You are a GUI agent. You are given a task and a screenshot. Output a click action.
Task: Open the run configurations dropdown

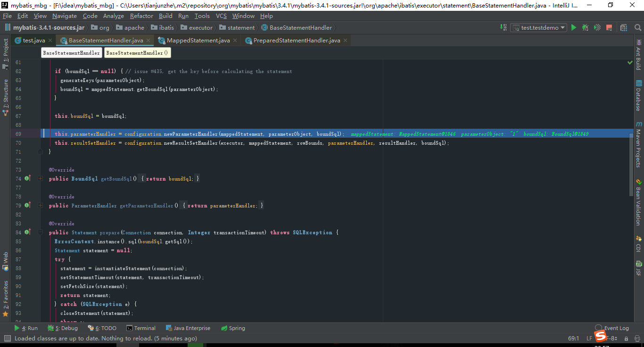click(538, 27)
